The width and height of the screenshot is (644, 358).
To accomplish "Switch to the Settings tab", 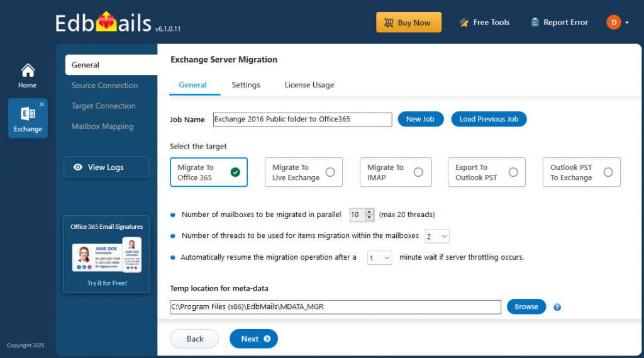I will point(246,85).
